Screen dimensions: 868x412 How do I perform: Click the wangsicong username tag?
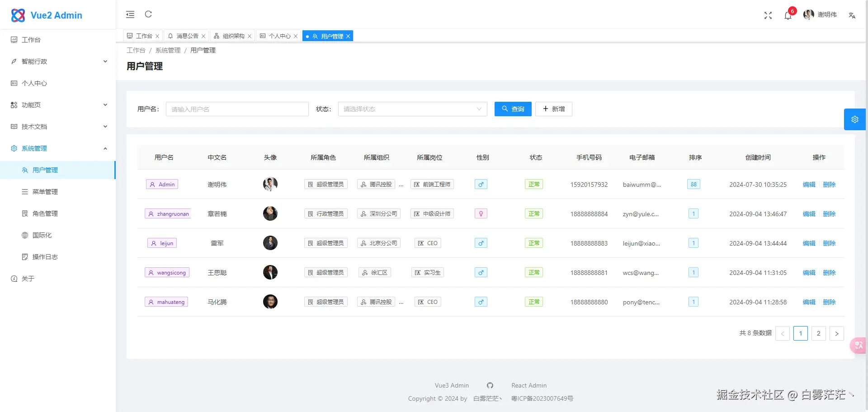pos(167,273)
